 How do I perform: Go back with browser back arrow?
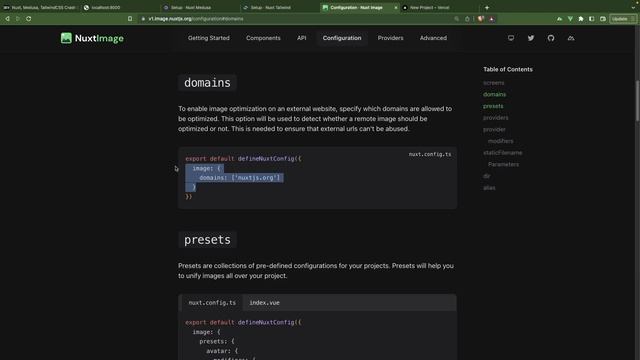(7, 19)
